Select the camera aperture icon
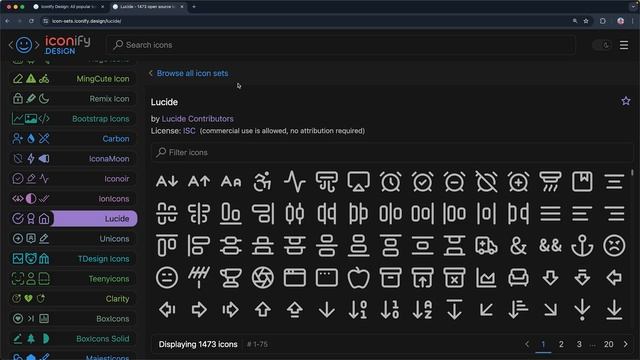640x360 pixels. click(x=263, y=278)
